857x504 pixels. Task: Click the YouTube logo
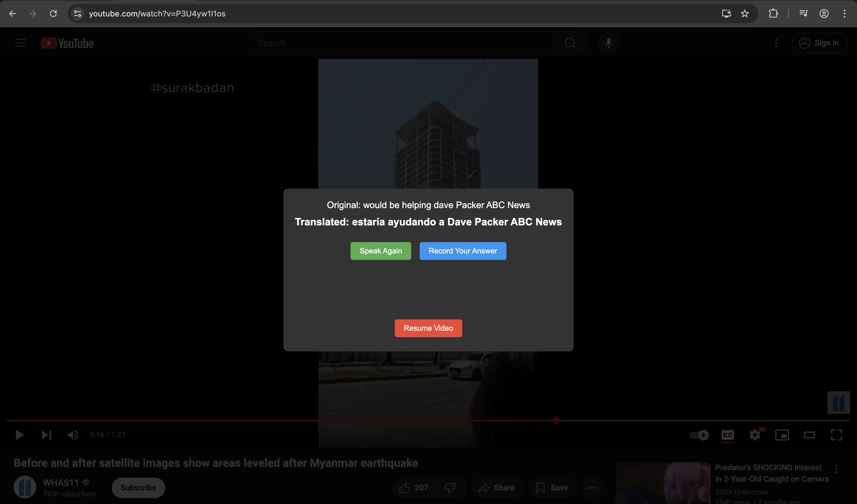(67, 43)
